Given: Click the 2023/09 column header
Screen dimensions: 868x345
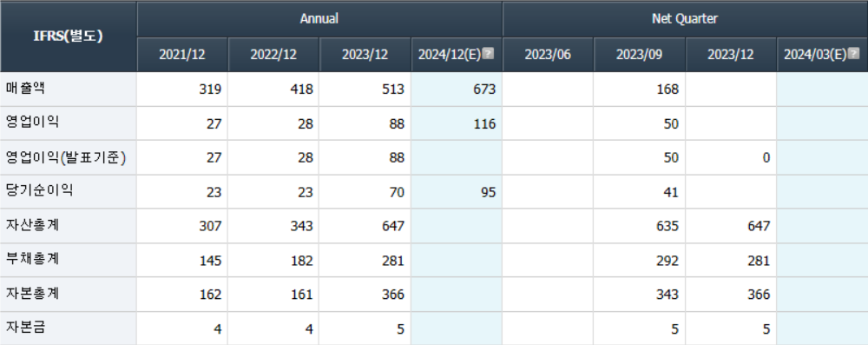Looking at the screenshot, I should [640, 55].
